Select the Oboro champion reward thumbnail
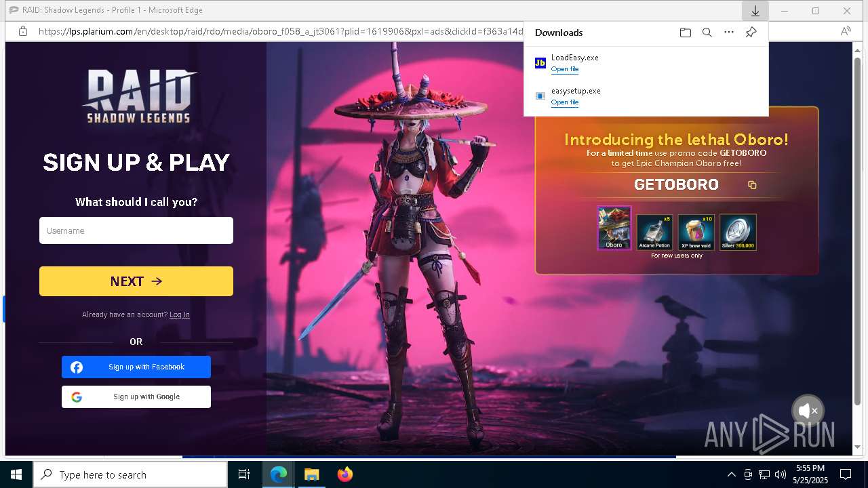Viewport: 868px width, 488px height. click(x=614, y=228)
